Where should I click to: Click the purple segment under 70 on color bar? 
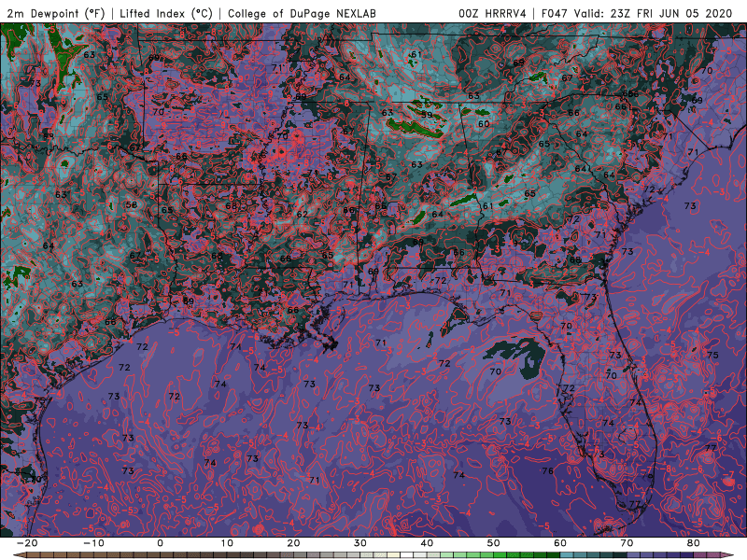pos(634,555)
